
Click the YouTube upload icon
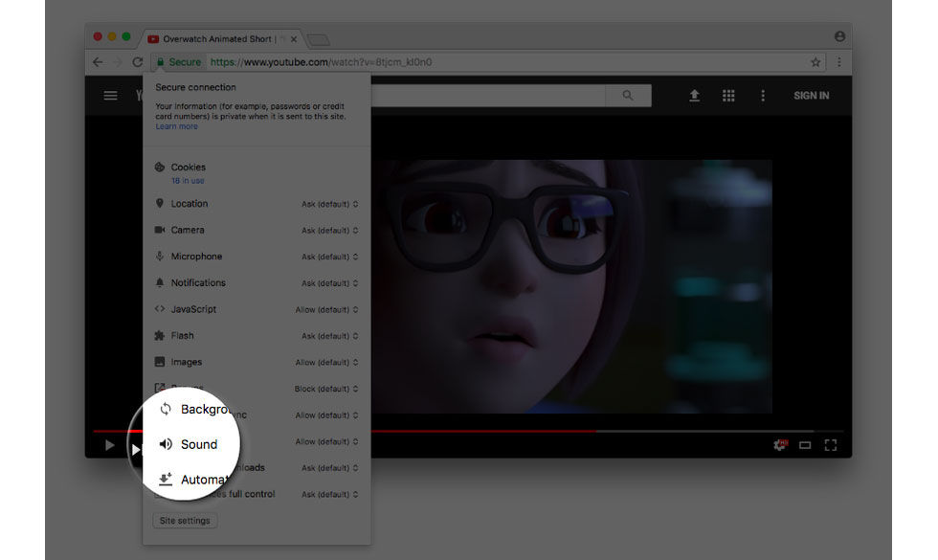pyautogui.click(x=695, y=96)
